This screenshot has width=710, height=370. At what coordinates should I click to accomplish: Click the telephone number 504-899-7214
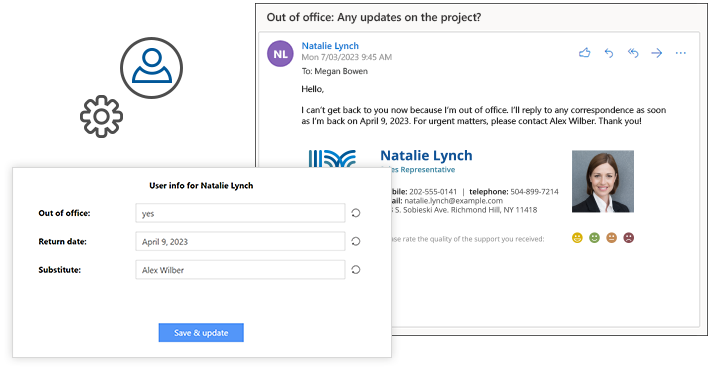click(x=534, y=192)
